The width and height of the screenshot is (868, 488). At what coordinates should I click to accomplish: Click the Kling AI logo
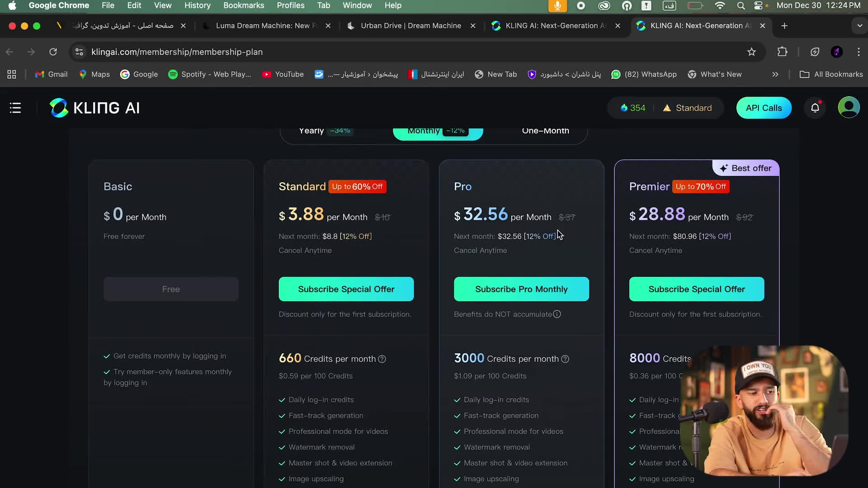(94, 108)
